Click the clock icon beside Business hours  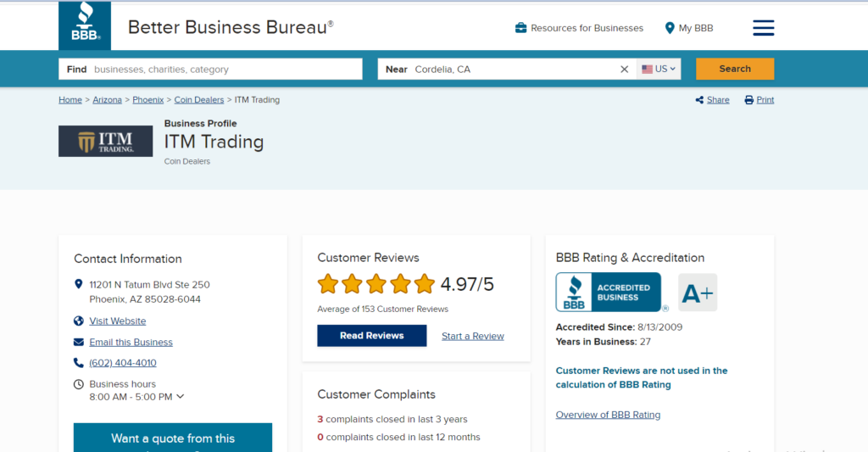[79, 384]
